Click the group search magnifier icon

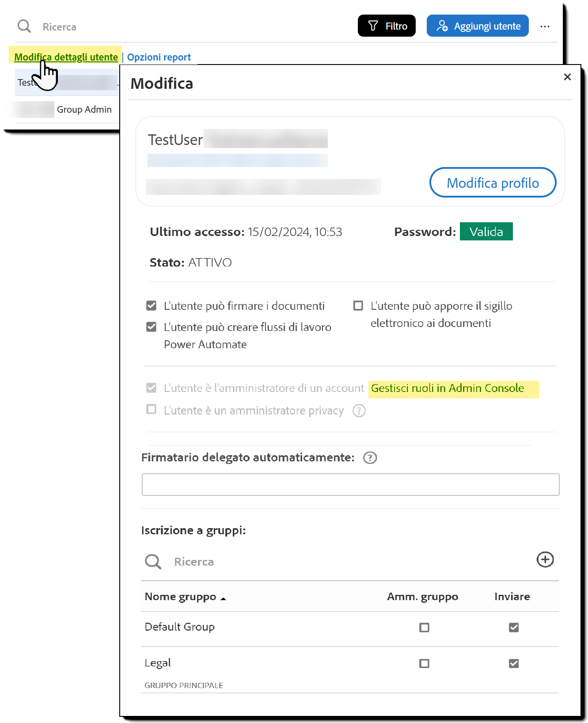pos(153,562)
